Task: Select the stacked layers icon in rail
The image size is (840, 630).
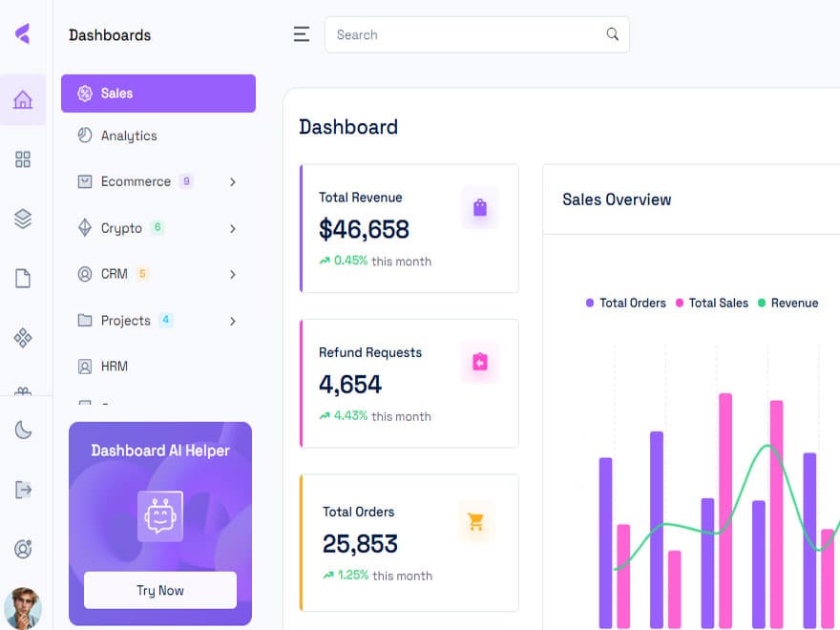Action: 23,219
